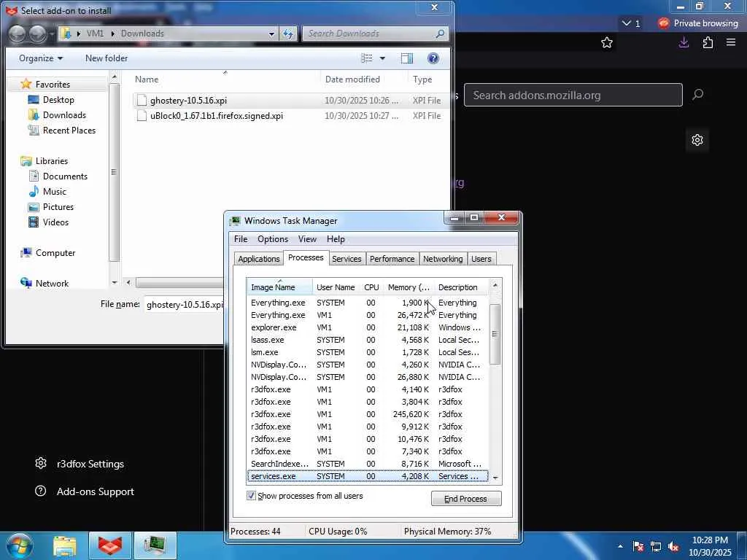
Task: Select Computer in navigation pane
Action: click(55, 253)
